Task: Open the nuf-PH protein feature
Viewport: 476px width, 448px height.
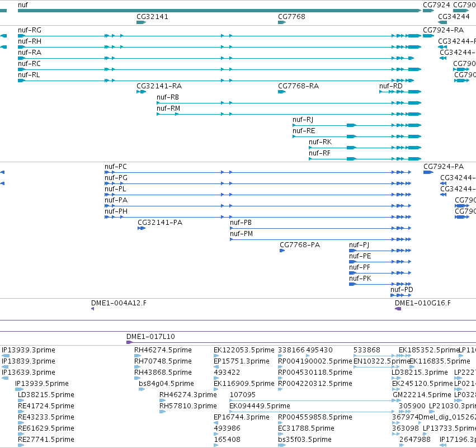Action: coord(258,217)
